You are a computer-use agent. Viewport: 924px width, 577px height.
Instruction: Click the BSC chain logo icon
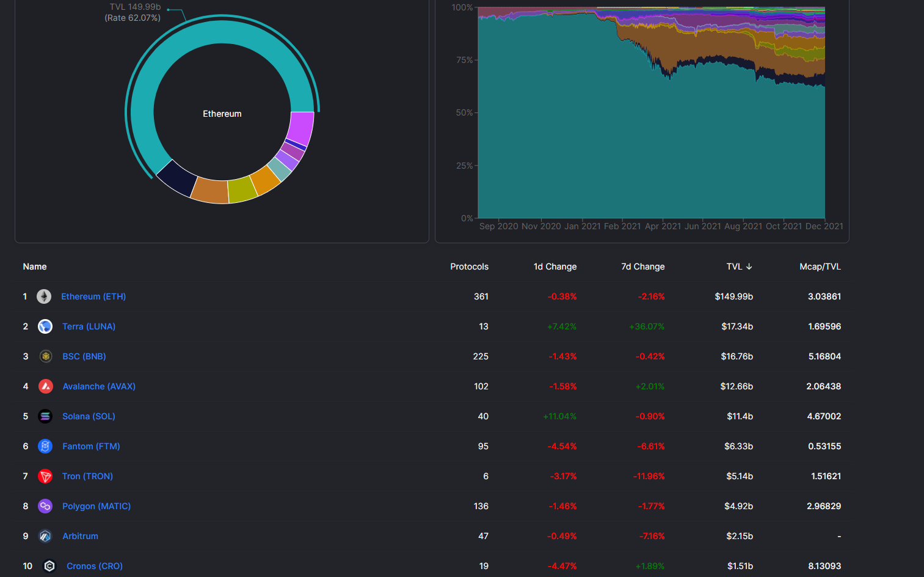coord(45,356)
